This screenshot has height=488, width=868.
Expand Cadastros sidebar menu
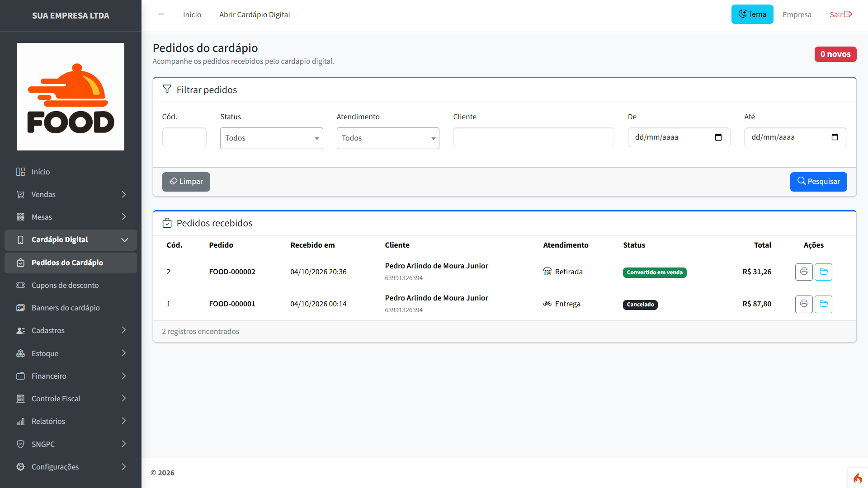(71, 330)
